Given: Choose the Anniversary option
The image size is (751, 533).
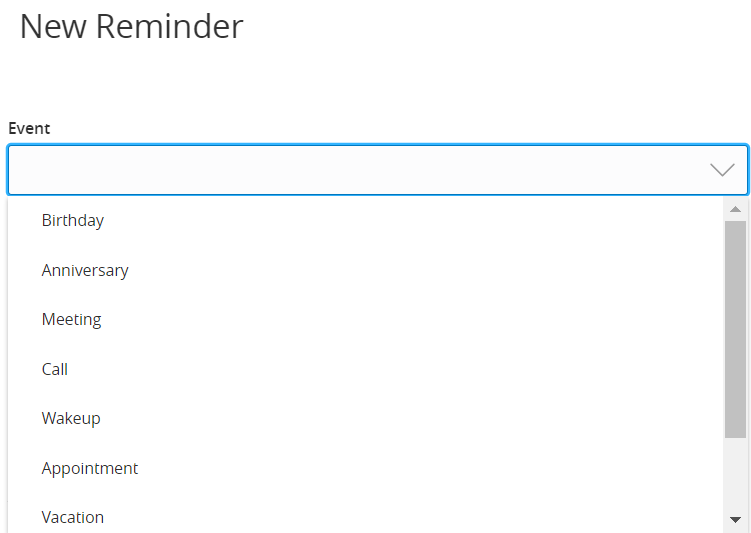Looking at the screenshot, I should pos(85,270).
